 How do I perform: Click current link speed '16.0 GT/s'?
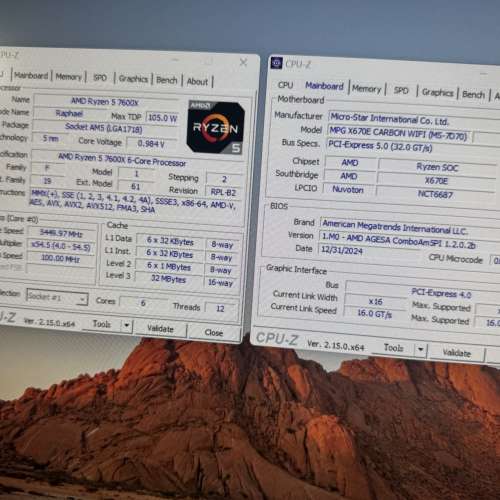coord(375,314)
